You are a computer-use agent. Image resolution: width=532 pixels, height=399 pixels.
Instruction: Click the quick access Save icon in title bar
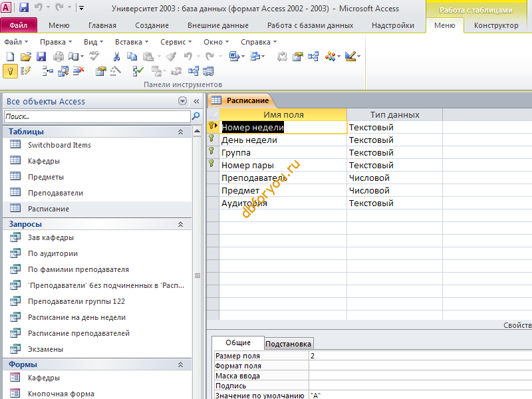pyautogui.click(x=24, y=7)
